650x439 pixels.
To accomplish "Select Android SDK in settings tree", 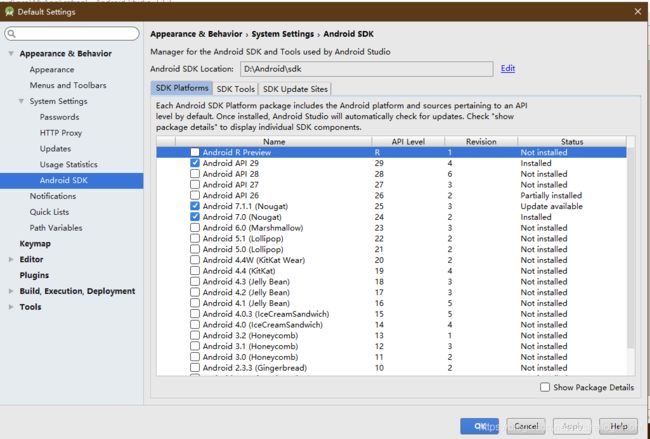I will (72, 180).
